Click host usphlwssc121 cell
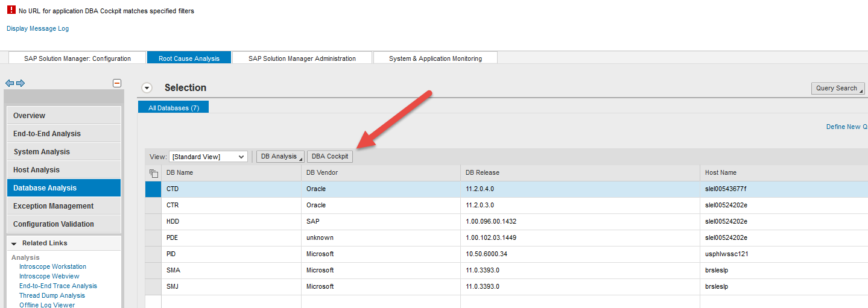Screen dimensions: 868x308 784,254
